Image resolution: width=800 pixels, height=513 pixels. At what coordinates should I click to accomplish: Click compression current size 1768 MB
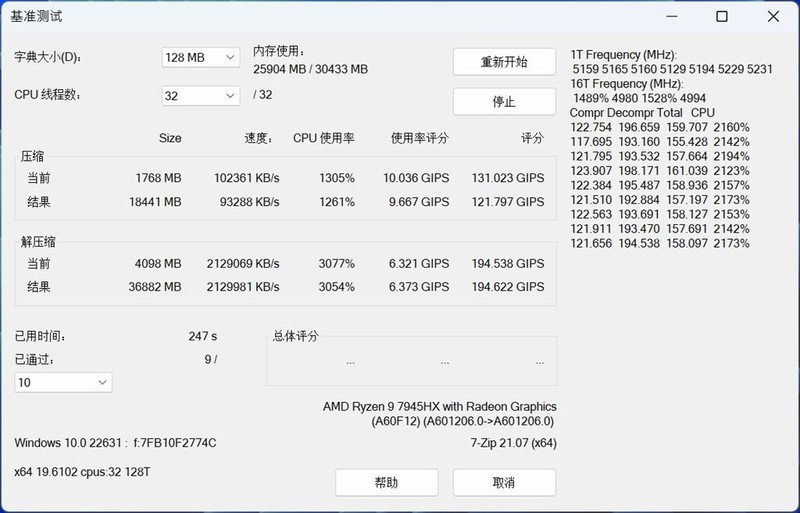coord(158,178)
